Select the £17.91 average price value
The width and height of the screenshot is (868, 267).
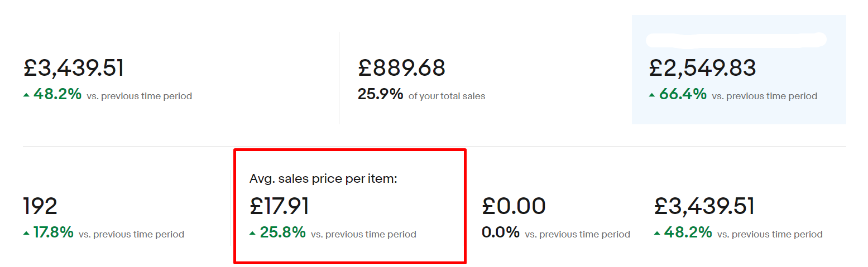pyautogui.click(x=279, y=206)
